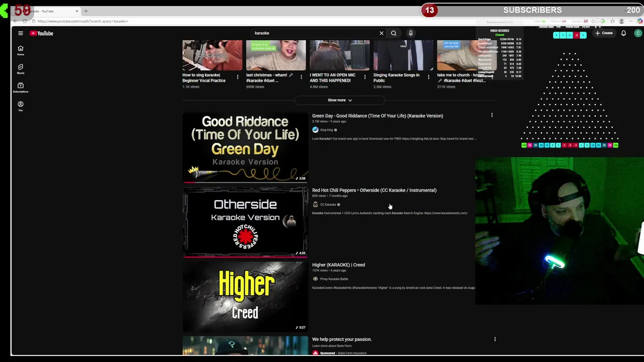Open Higher (KARAOKE) Creed title
Image resolution: width=644 pixels, height=362 pixels.
pos(339,265)
